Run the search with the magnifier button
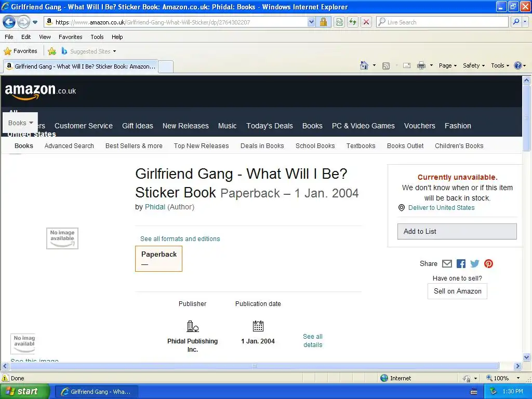The image size is (532, 399). (516, 22)
